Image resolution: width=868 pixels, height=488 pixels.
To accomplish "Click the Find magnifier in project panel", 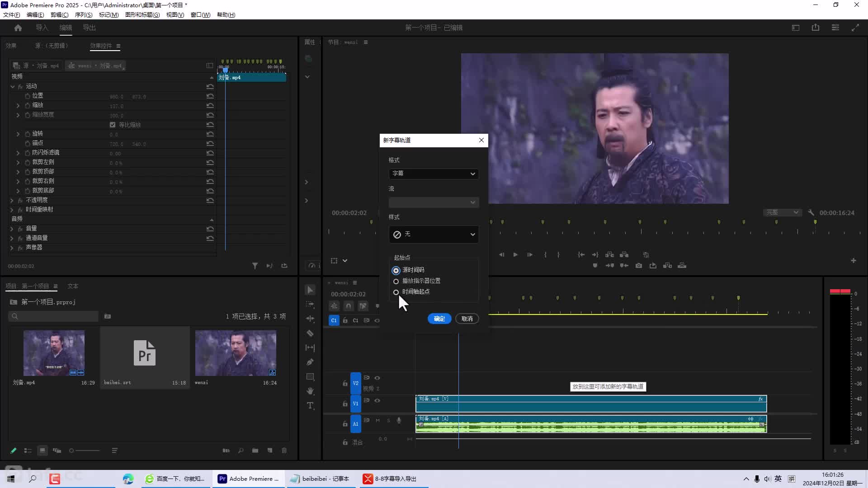I will point(241,450).
